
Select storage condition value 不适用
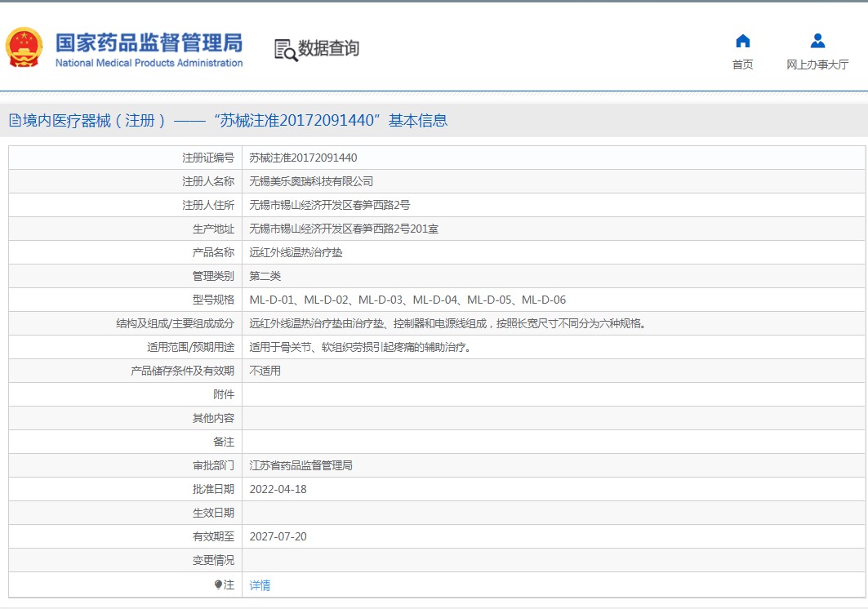point(265,371)
